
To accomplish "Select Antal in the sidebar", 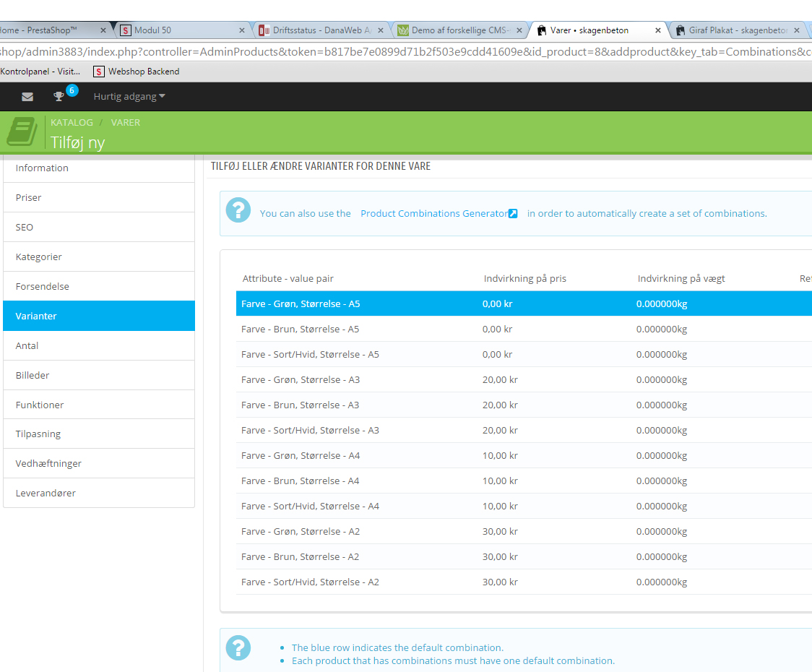I will coord(27,345).
